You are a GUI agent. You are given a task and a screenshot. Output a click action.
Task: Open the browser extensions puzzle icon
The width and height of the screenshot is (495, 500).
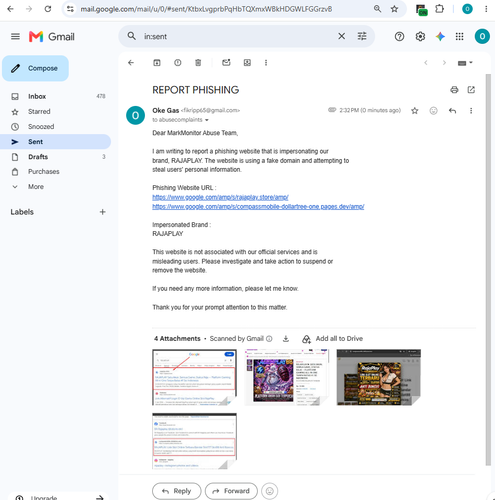point(440,9)
